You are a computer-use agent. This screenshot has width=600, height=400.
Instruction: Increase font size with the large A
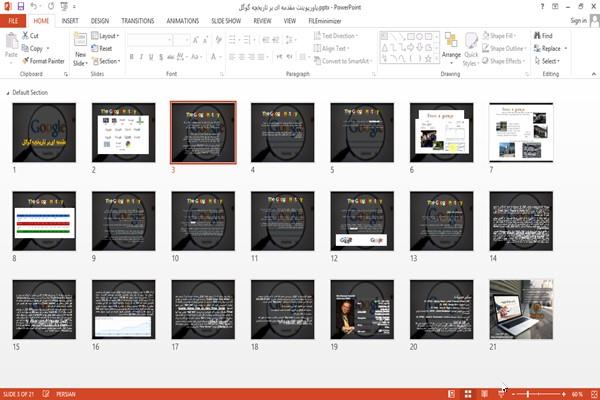(x=196, y=40)
